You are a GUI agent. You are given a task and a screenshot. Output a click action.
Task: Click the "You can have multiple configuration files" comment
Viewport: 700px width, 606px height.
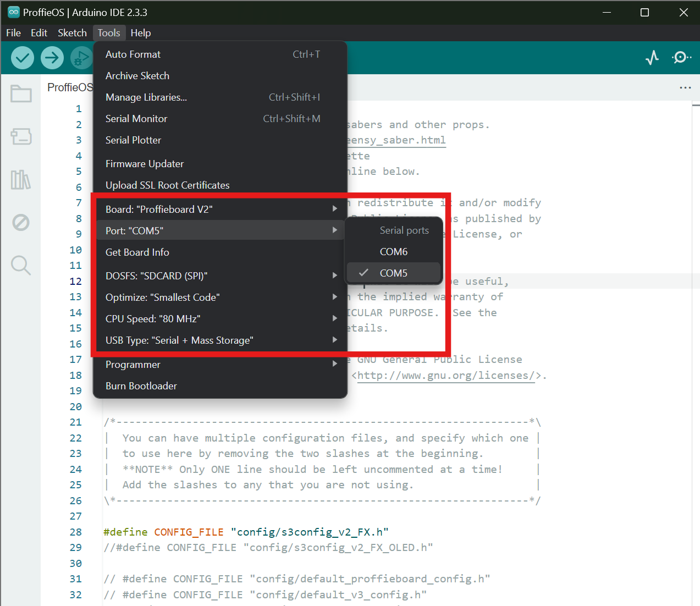point(326,438)
